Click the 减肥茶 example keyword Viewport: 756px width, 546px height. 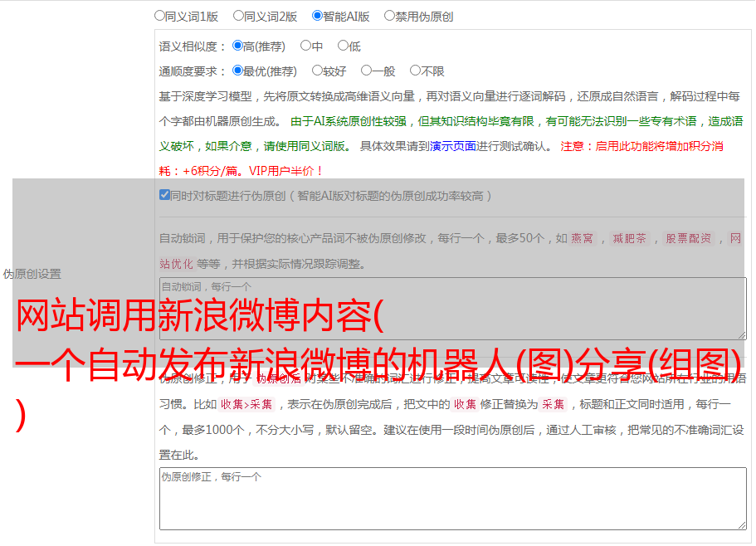[629, 238]
